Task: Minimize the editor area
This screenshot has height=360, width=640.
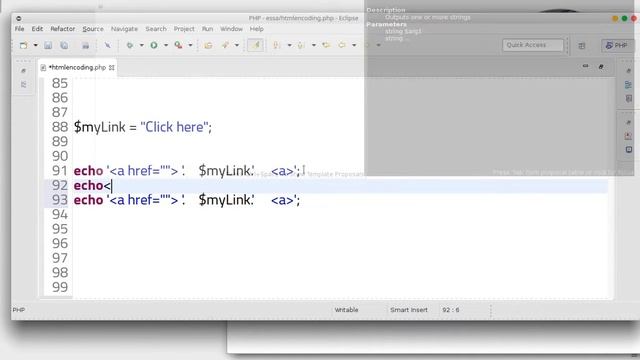Action: tap(586, 66)
